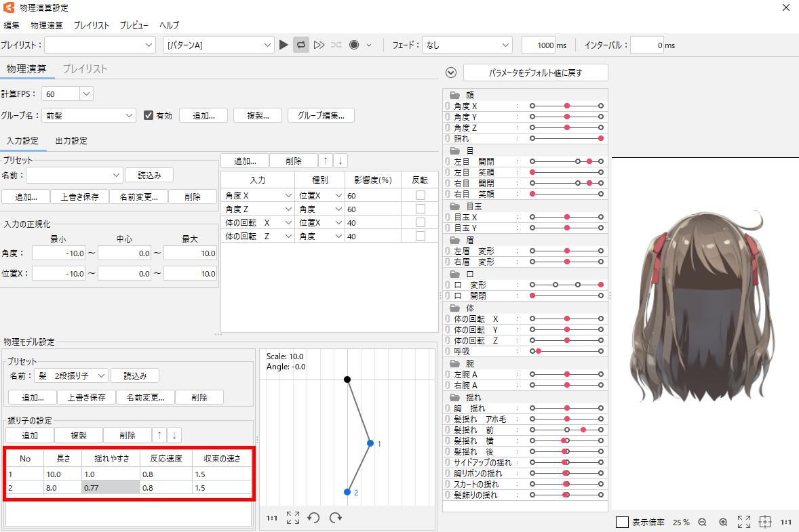799x532 pixels.
Task: Toggle 反転 checkbox for 体の回転 X row
Action: tap(421, 222)
